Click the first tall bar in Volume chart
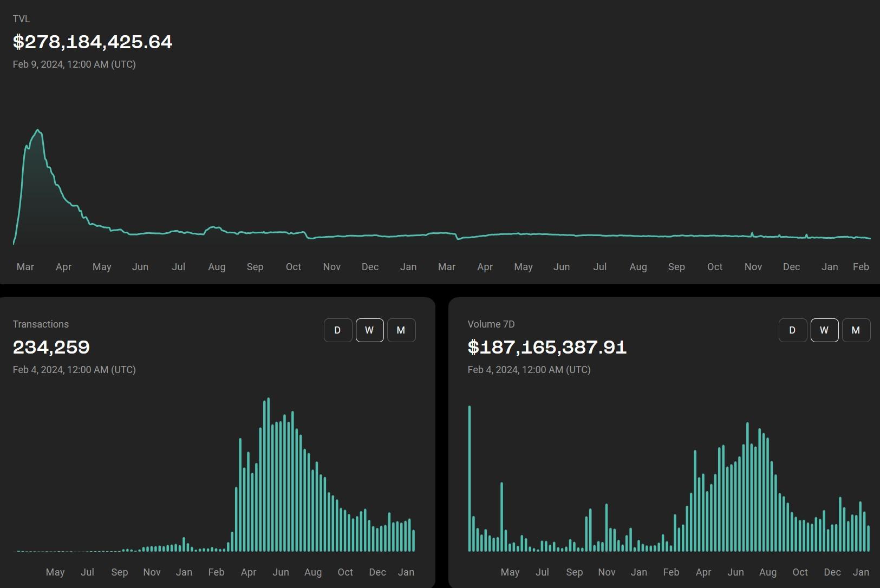This screenshot has width=880, height=588. [470, 479]
